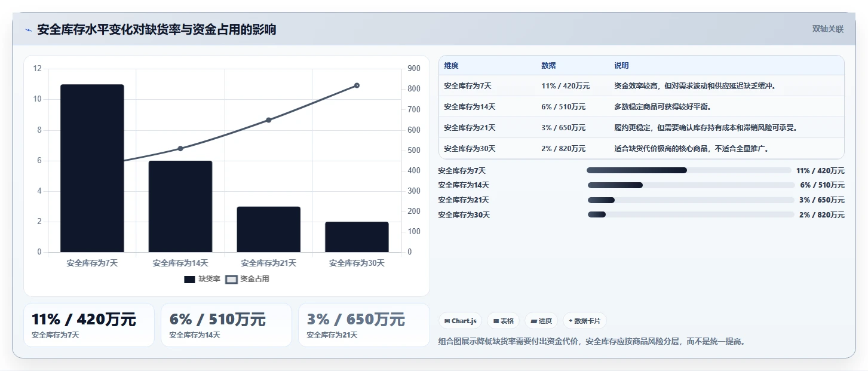Click the 说明 table column header
The height and width of the screenshot is (371, 868).
point(621,66)
